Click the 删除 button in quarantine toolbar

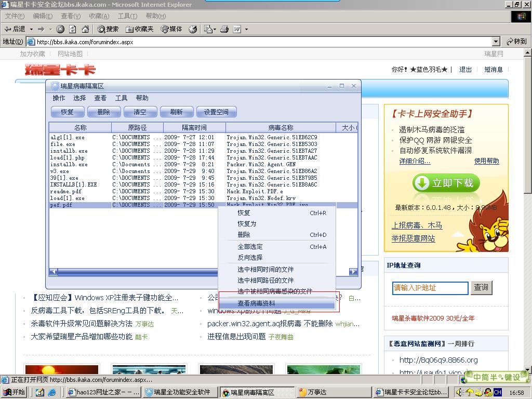tap(103, 112)
